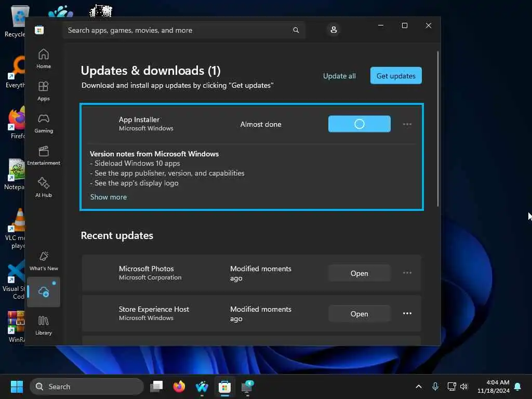532x399 pixels.
Task: Open more options for App Installer
Action: coord(407,124)
